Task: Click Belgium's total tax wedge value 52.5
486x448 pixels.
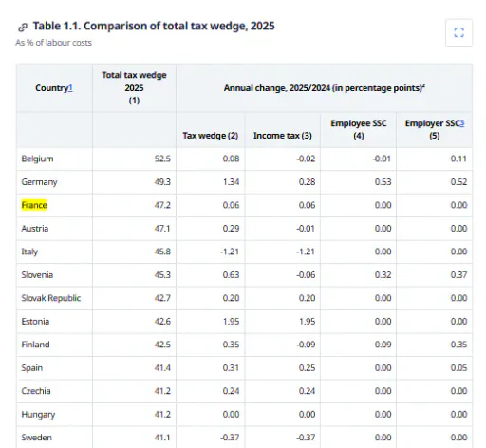Action: [x=162, y=159]
